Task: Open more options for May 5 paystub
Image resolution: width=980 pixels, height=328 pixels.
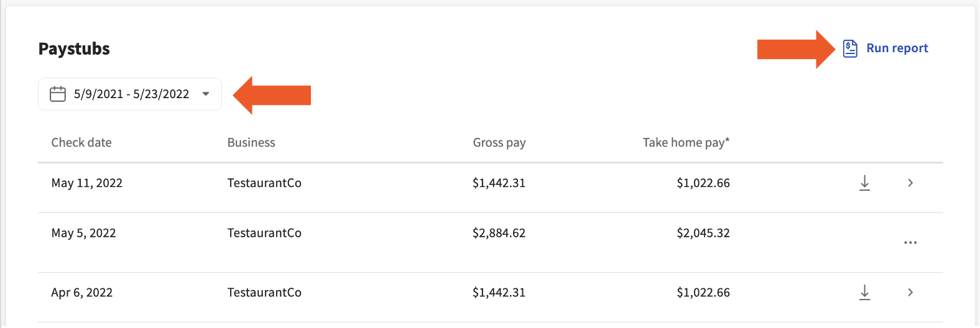Action: pos(910,242)
